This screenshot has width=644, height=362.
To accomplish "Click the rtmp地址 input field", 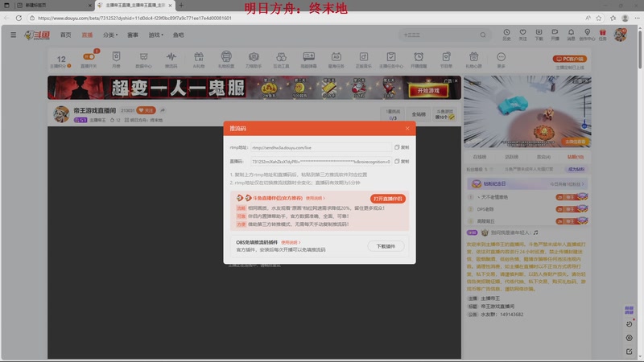I will (x=320, y=147).
